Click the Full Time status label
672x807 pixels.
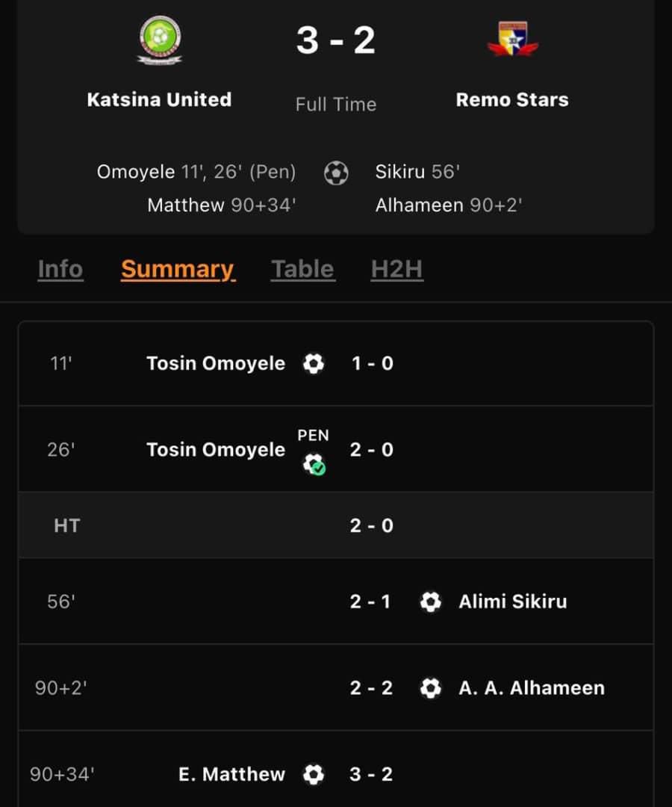[335, 105]
